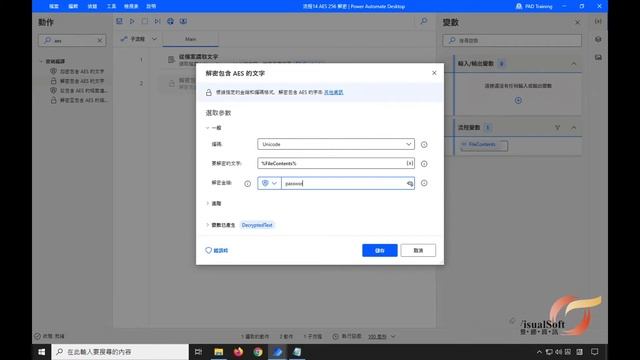Click the plus icon to add input/output variable
The height and width of the screenshot is (360, 640).
(x=518, y=100)
